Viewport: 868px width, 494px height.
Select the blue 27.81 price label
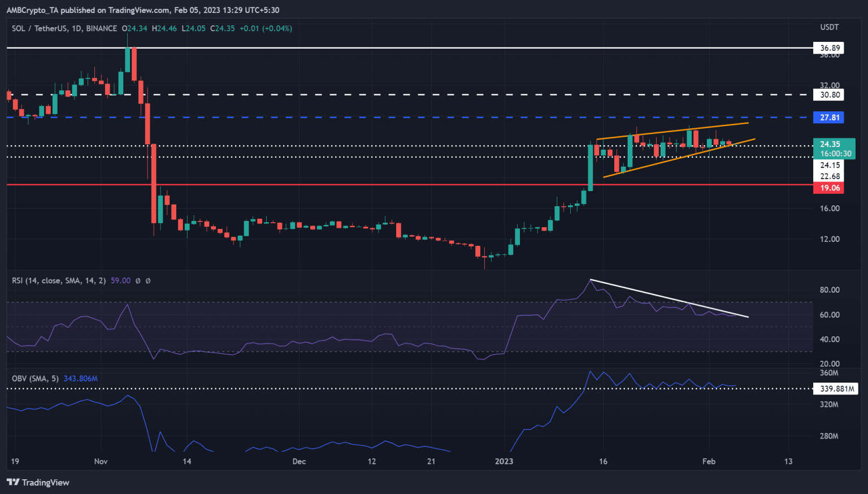828,118
